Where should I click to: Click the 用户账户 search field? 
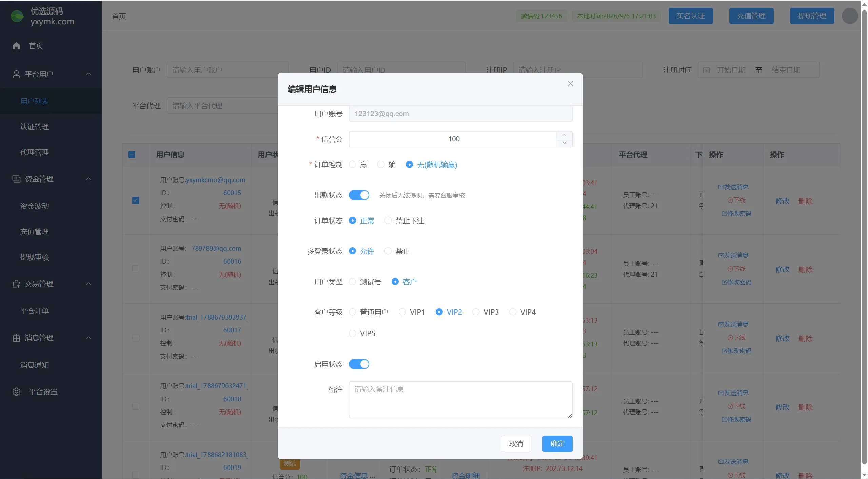coord(228,70)
